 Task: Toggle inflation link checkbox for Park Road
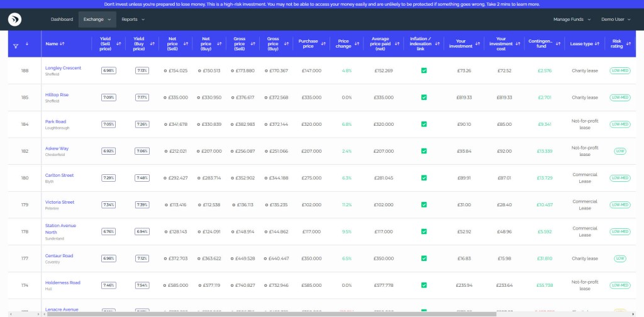pos(424,124)
